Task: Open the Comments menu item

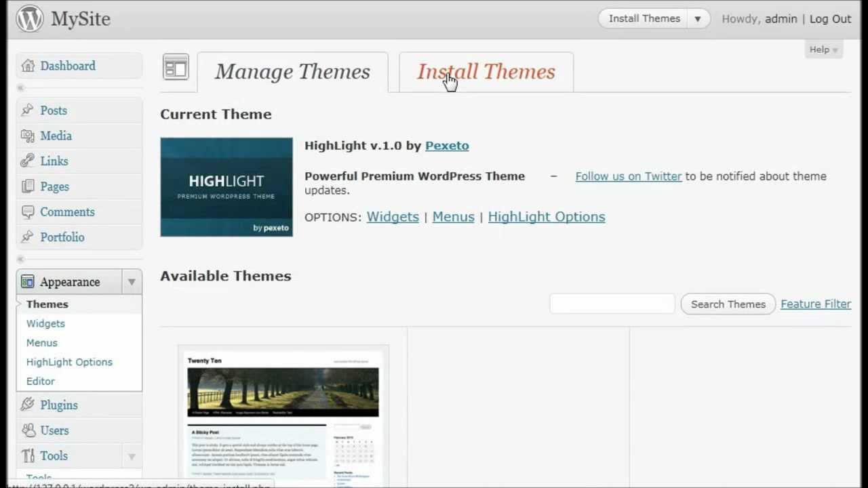Action: (67, 212)
